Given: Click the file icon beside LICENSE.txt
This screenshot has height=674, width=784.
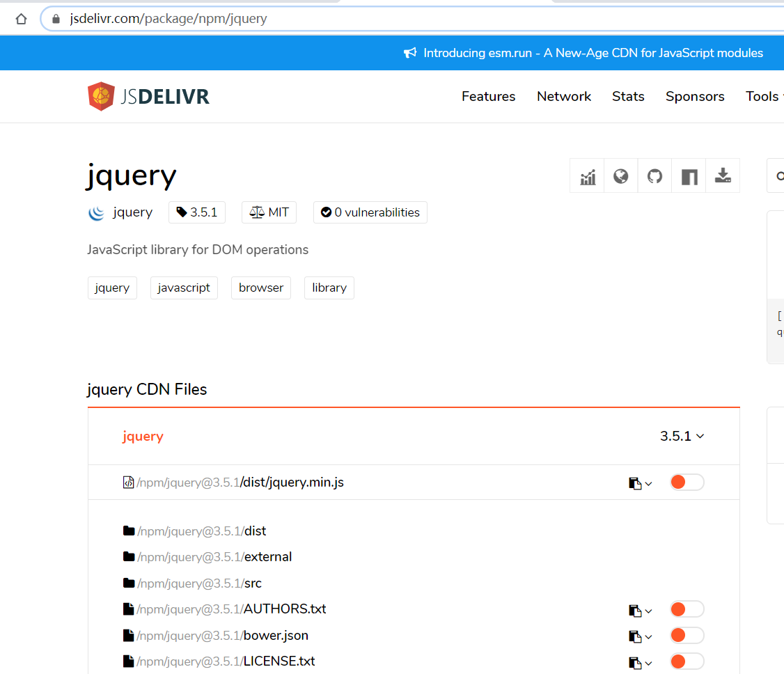Looking at the screenshot, I should (x=129, y=661).
